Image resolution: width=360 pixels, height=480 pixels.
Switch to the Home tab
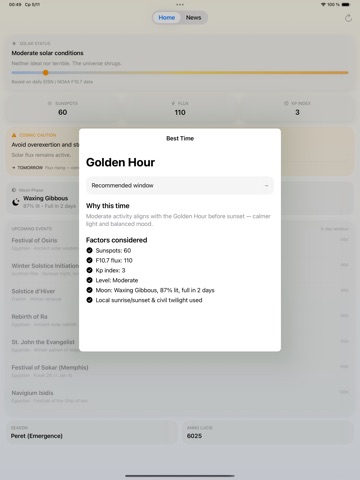tap(167, 18)
